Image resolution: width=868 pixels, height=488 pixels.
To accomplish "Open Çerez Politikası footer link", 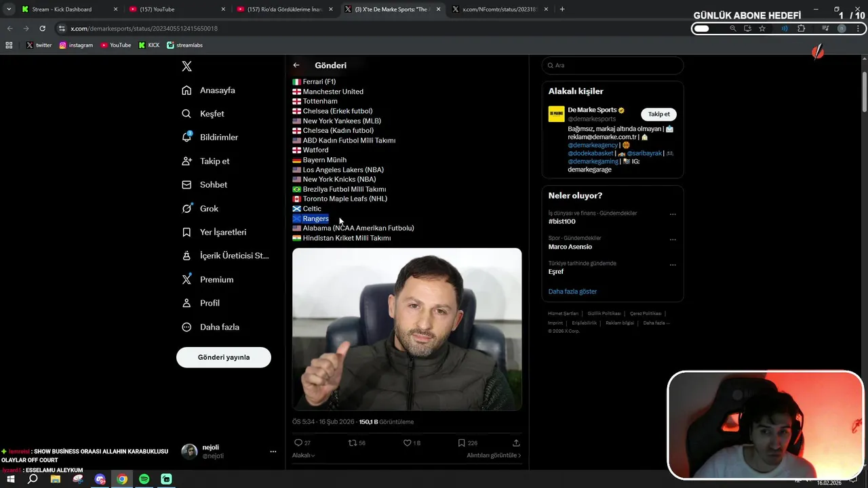I will [x=646, y=314].
